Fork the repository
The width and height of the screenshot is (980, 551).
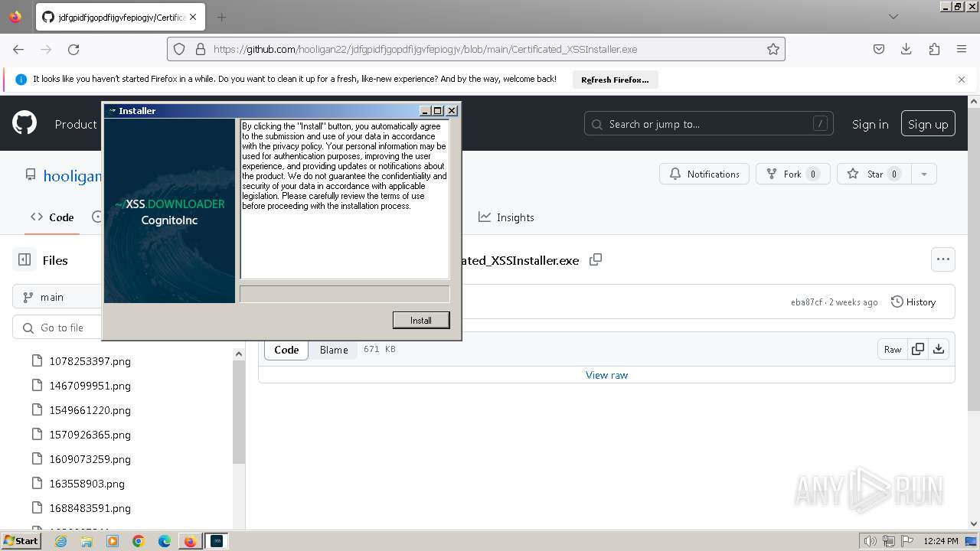(x=793, y=174)
